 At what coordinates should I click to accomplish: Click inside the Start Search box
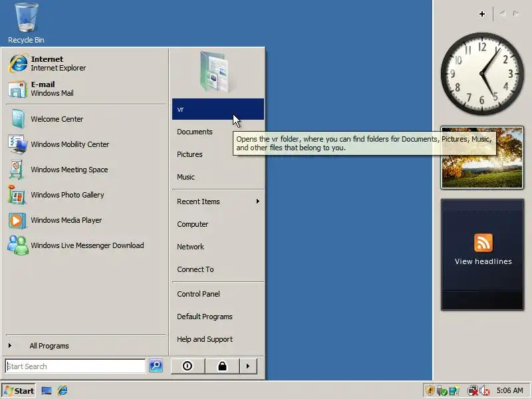[75, 366]
